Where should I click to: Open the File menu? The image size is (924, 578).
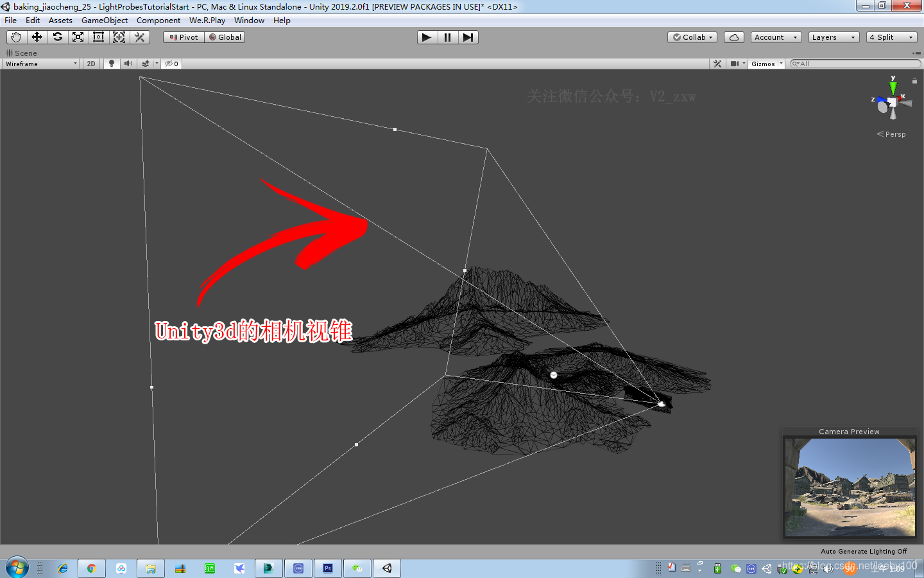(11, 21)
